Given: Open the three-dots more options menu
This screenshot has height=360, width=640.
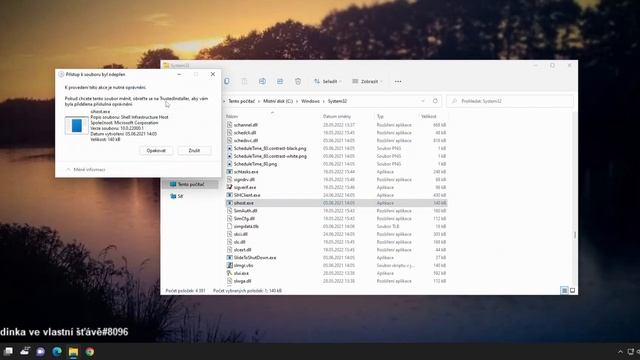Looking at the screenshot, I should [x=398, y=82].
